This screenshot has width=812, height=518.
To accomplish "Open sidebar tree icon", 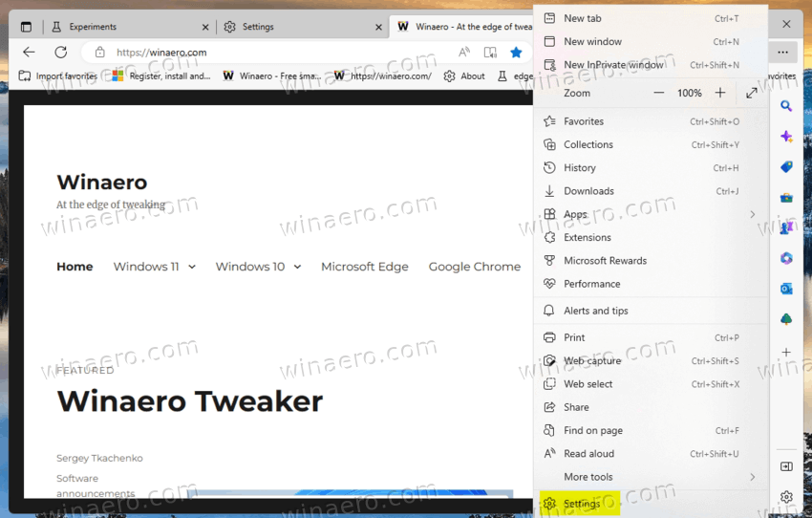I will [x=786, y=319].
